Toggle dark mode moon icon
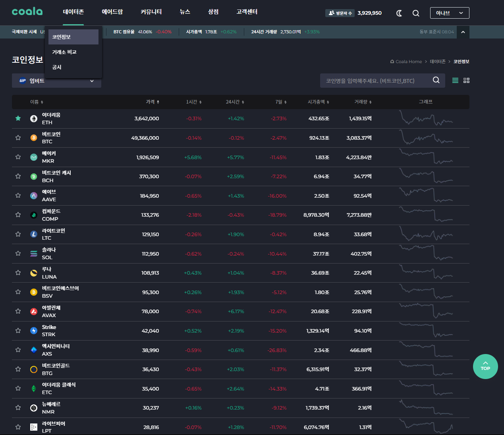Viewport: 504px width, 435px height. coord(399,13)
